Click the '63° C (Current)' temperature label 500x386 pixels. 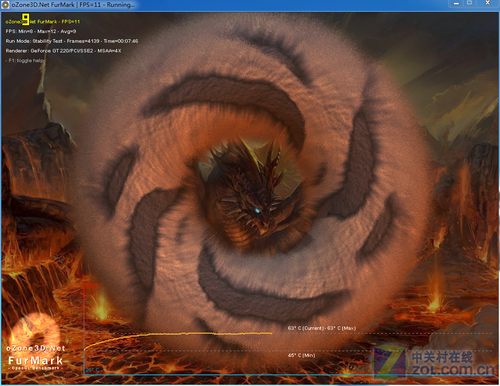[306, 328]
